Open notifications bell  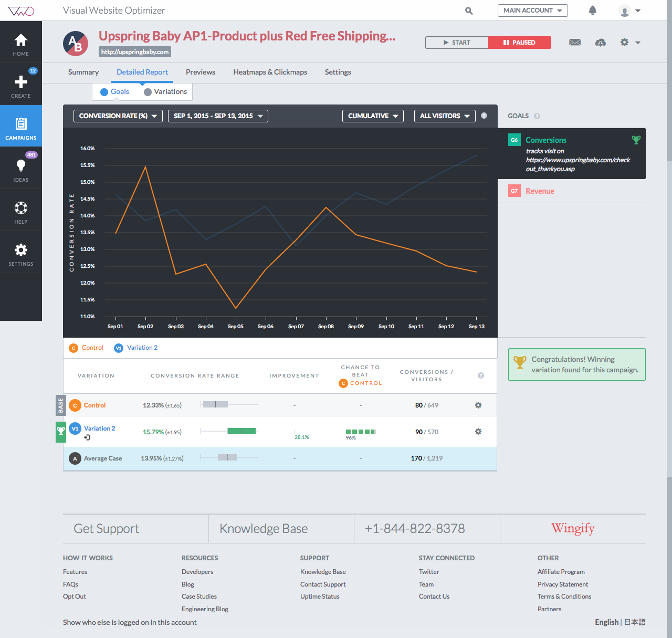(x=593, y=11)
